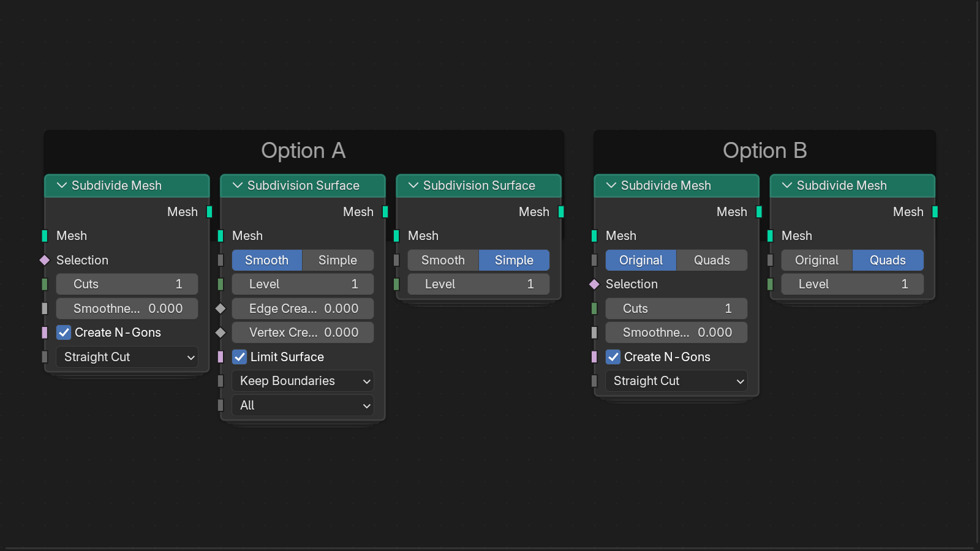Collapse the first Subdivision Surface node
Screen dimensions: 980x551
click(238, 186)
